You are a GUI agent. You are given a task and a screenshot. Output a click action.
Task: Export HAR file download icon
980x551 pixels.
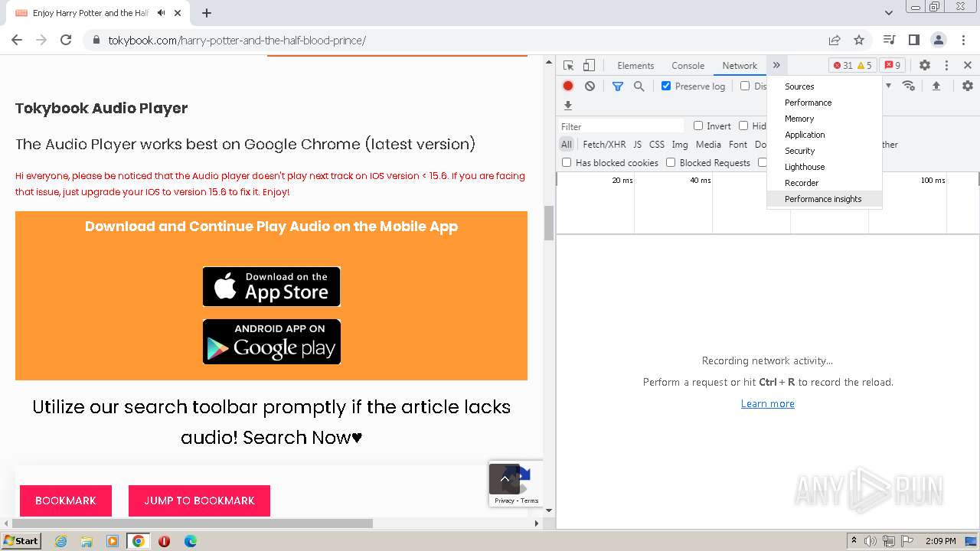[568, 106]
